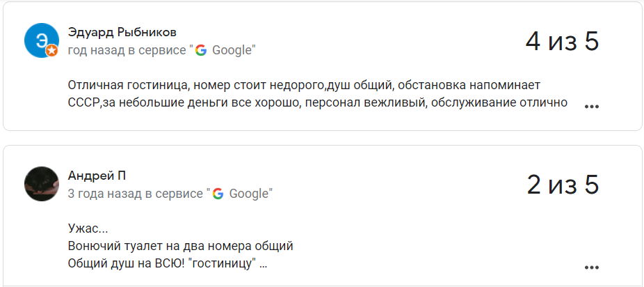
Task: Expand the truncated text after "гостиницу" in Андрей's review
Action: coord(263,265)
